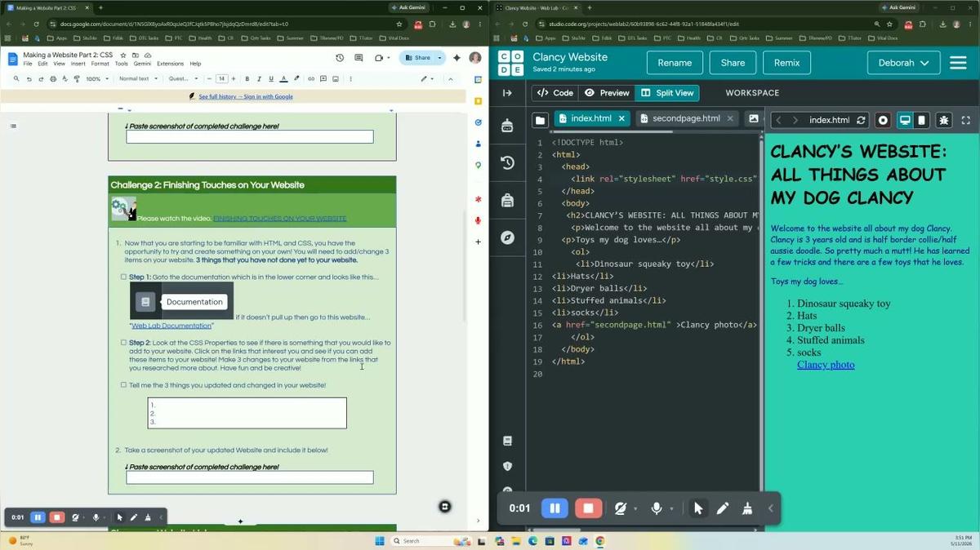Select the eraser broom tool in large recorder bar
The height and width of the screenshot is (550, 980).
[x=747, y=508]
